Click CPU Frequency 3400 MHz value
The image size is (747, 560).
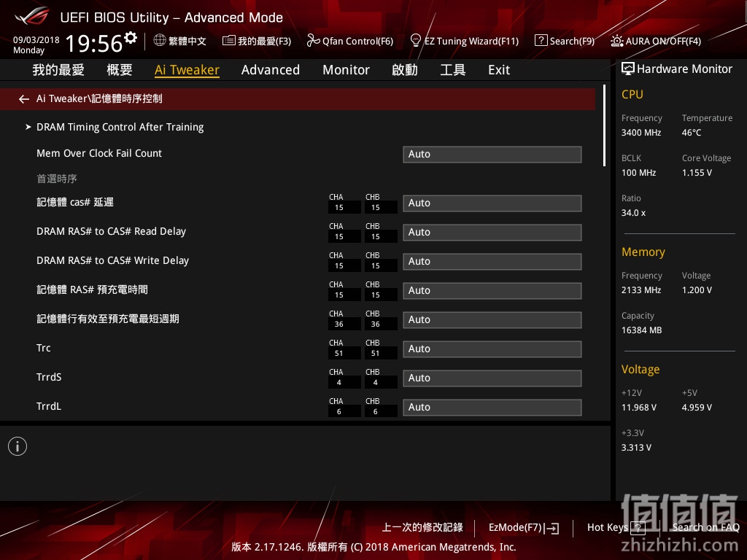641,133
